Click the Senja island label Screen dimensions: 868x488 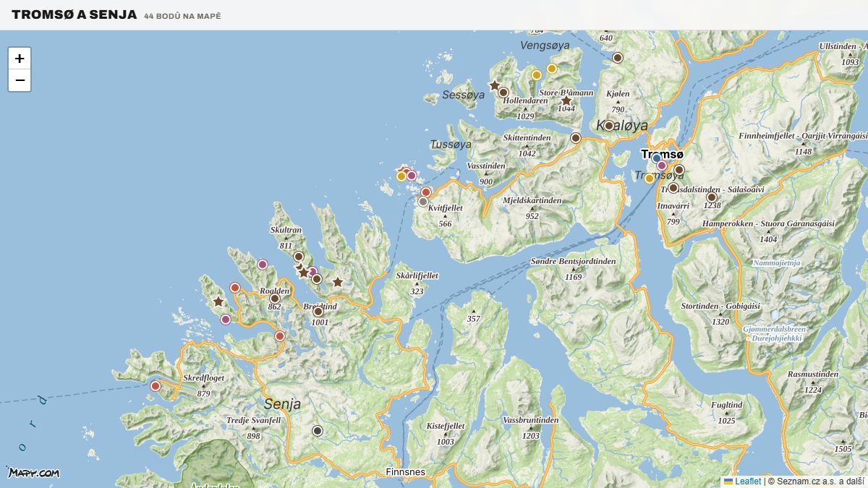pos(282,404)
